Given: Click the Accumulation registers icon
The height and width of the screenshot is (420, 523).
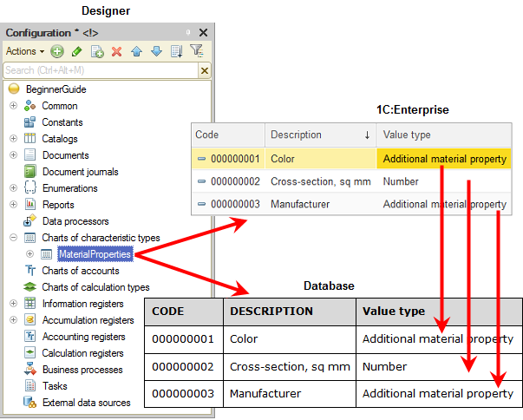Looking at the screenshot, I should (x=30, y=319).
